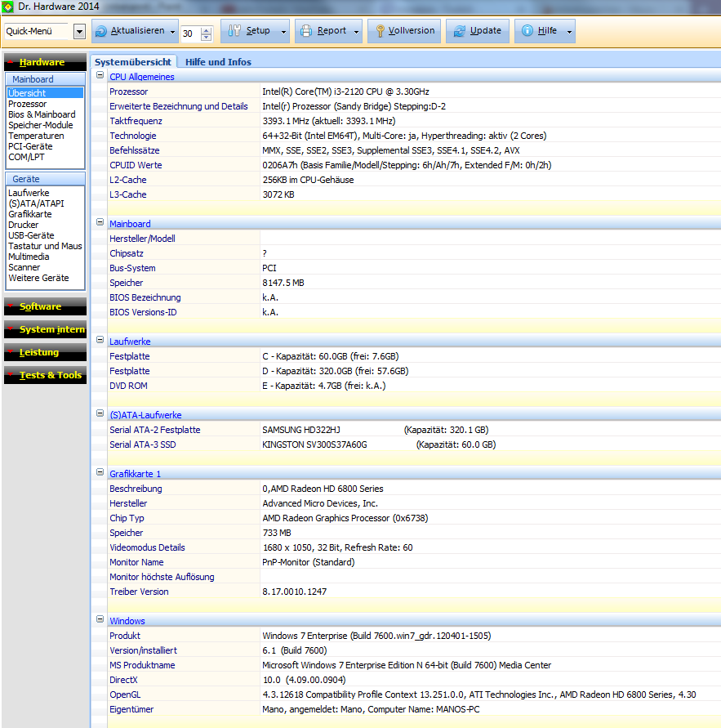Select Scanner in the Geräte list

coord(24,267)
